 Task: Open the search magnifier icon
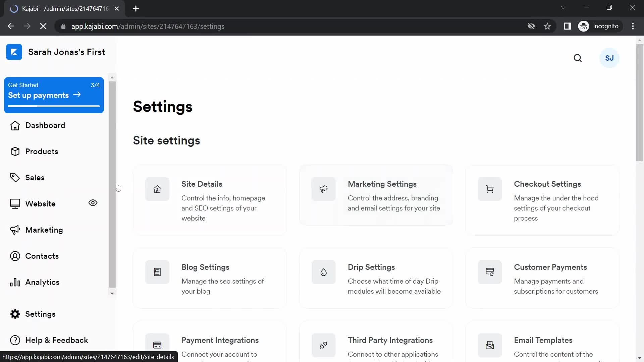[578, 58]
